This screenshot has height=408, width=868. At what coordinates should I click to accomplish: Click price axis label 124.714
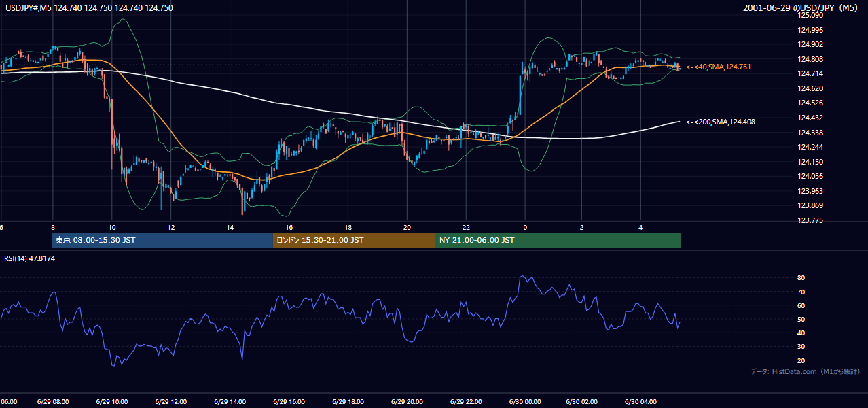pyautogui.click(x=809, y=73)
